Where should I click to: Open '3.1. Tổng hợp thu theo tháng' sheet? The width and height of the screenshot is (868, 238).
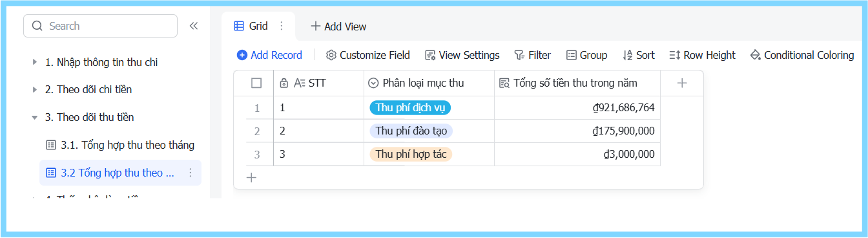(120, 145)
